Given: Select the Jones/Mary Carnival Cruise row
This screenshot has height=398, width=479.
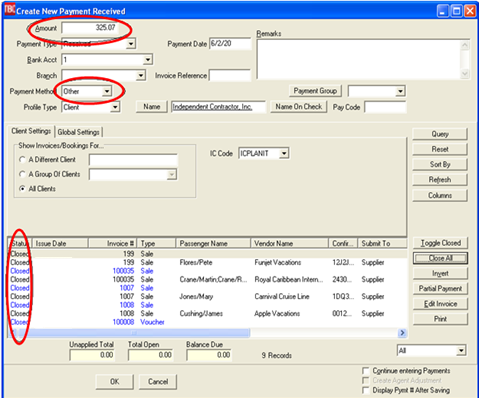Looking at the screenshot, I should [x=207, y=297].
